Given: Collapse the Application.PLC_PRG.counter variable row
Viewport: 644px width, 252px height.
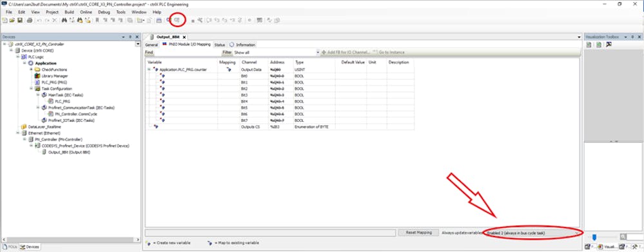Looking at the screenshot, I should coord(150,70).
